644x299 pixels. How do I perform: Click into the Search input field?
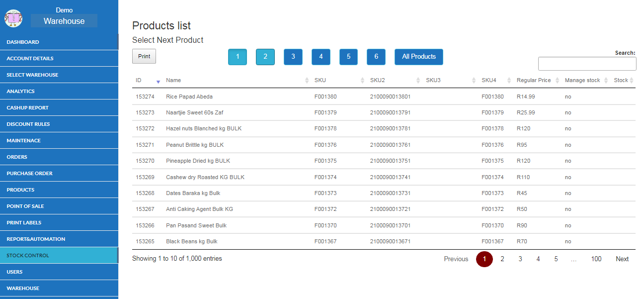click(x=587, y=64)
